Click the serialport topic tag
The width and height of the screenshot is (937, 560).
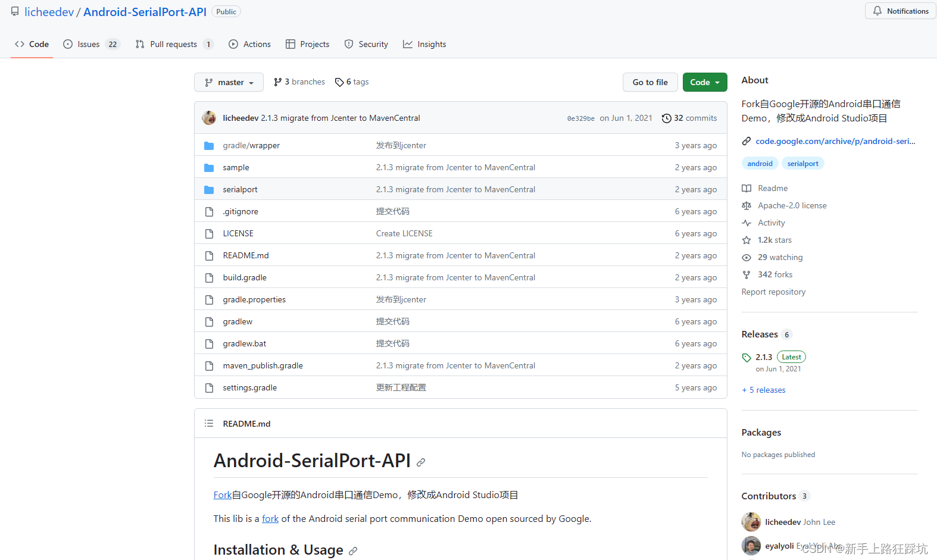point(802,164)
